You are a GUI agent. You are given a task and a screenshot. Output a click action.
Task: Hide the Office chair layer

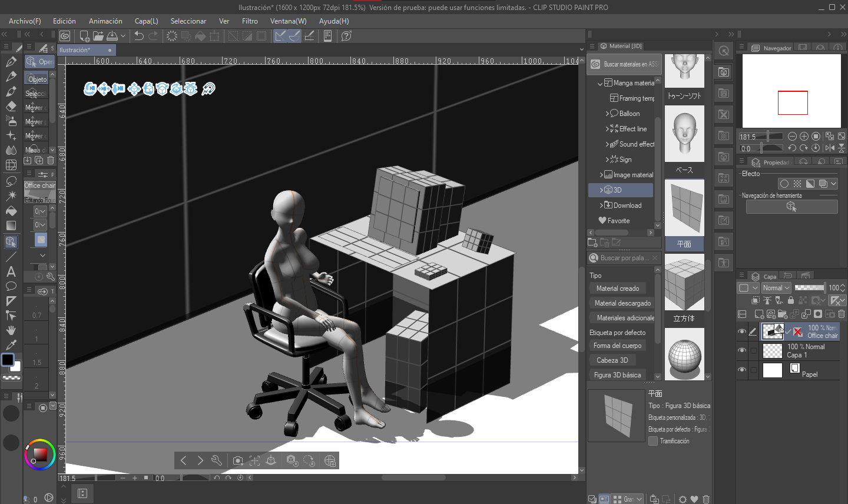742,331
